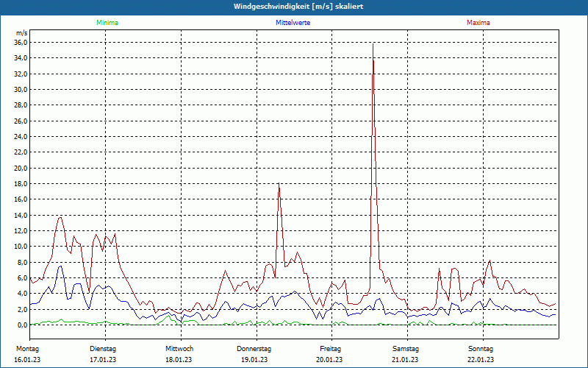Screen dimensions: 588x368
Task: Click the 'Sonntag' day label
Action: point(481,348)
